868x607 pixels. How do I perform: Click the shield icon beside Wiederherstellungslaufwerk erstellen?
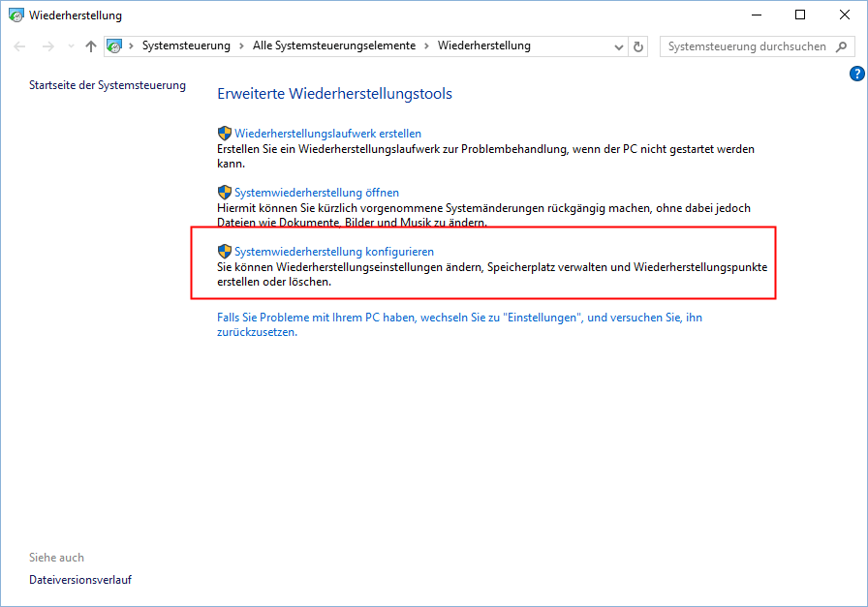click(226, 133)
